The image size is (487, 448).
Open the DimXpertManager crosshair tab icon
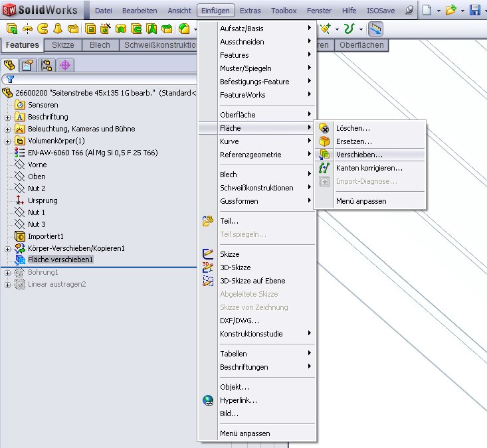[x=64, y=65]
